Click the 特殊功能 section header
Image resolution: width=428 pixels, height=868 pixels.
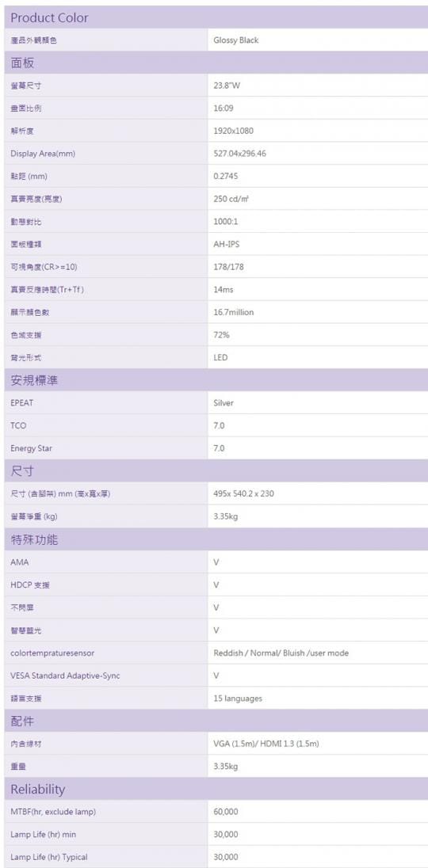coord(216,539)
